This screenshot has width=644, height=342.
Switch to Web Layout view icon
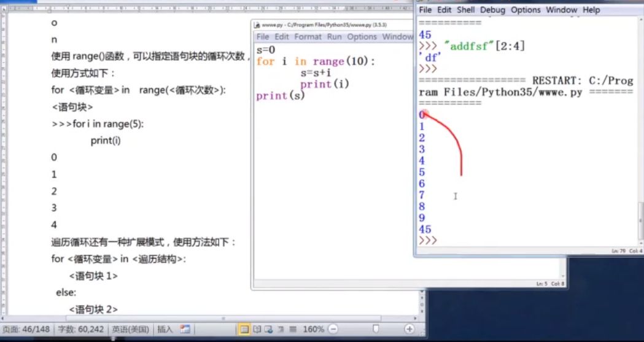pos(269,329)
